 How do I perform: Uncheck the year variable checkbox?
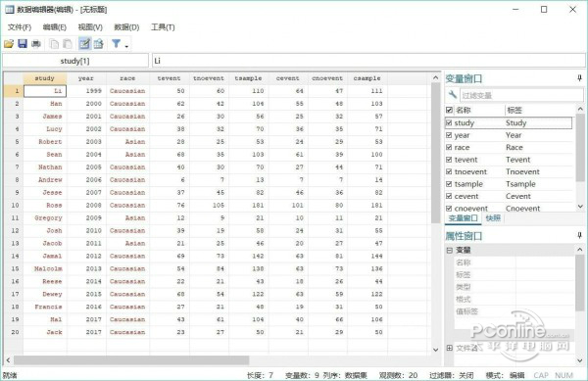click(x=449, y=135)
